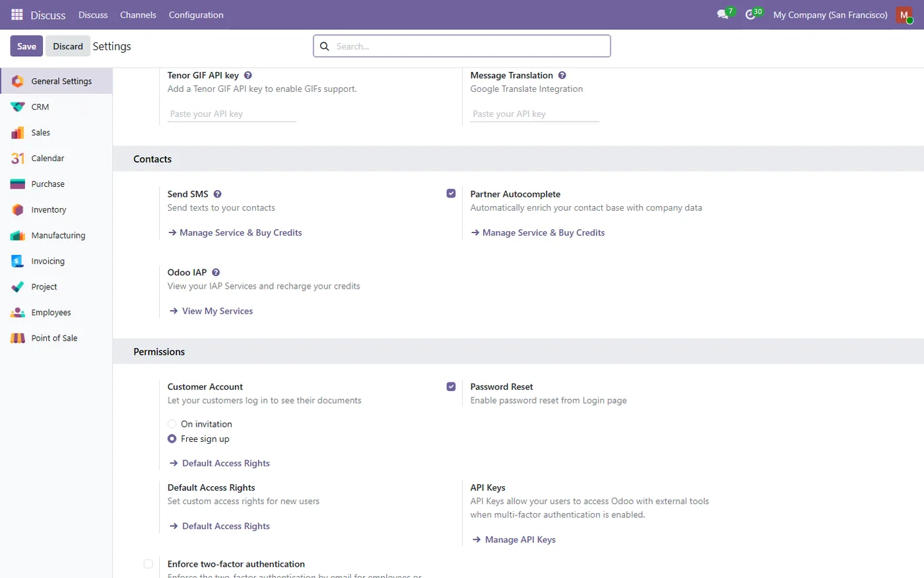
Task: Click the Permissions section header
Action: (159, 352)
